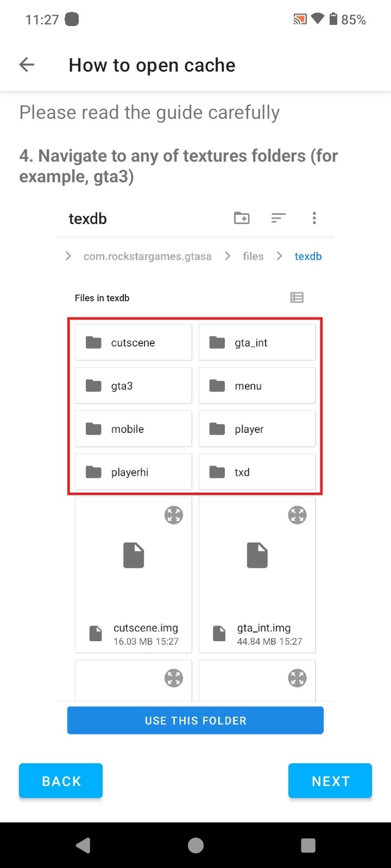
Task: Click the cutscene folder icon
Action: tap(94, 342)
